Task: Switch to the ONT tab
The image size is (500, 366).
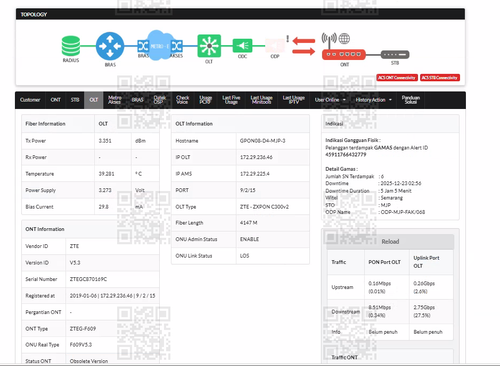Action: pyautogui.click(x=55, y=100)
